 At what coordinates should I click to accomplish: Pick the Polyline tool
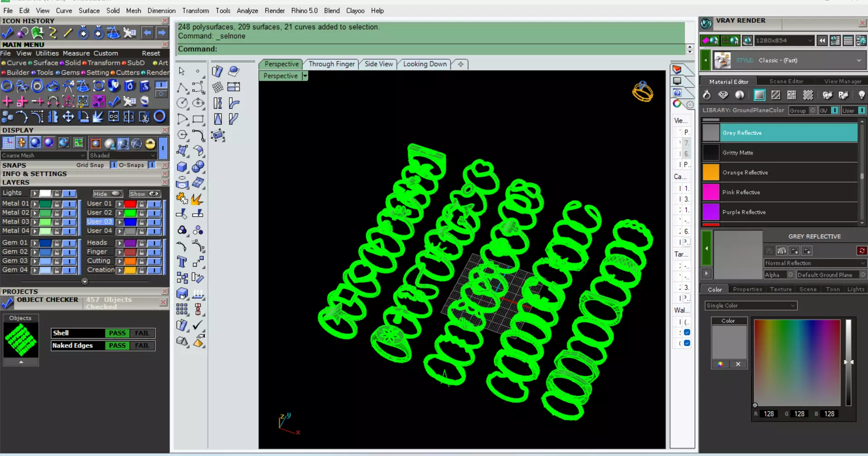(182, 87)
